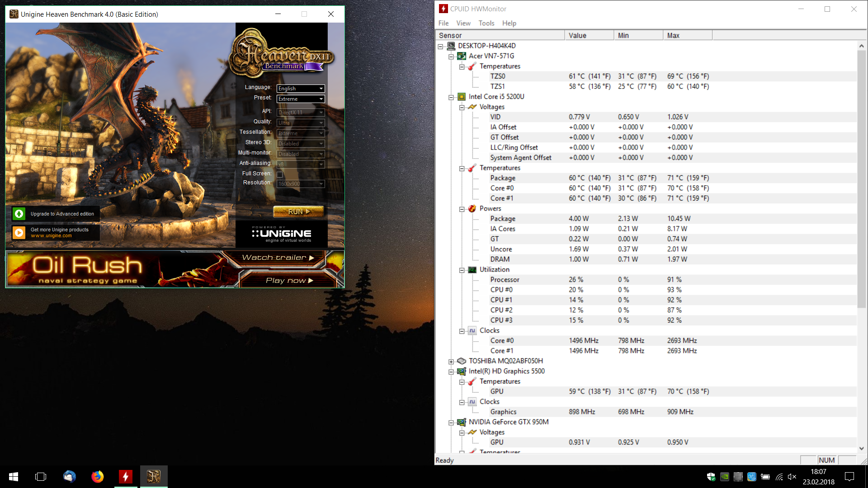Click the Intel(R) HD Graphics 5500 card icon
868x488 pixels.
[461, 371]
